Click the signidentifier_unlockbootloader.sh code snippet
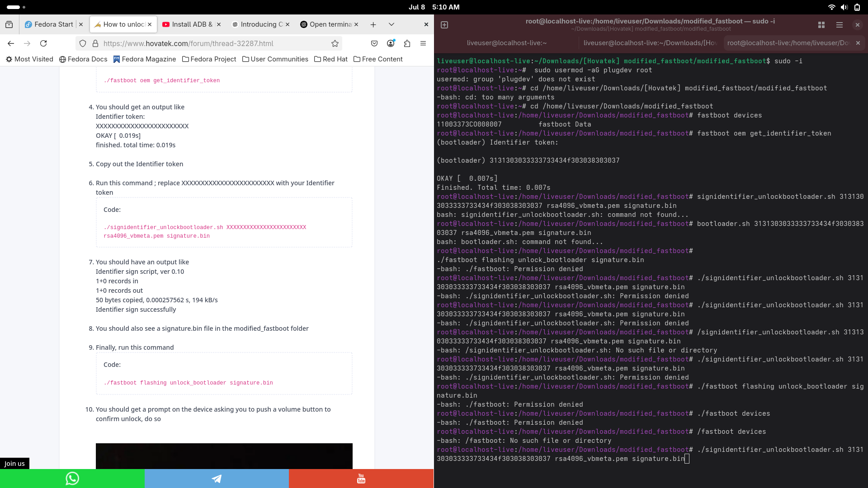 coord(205,231)
